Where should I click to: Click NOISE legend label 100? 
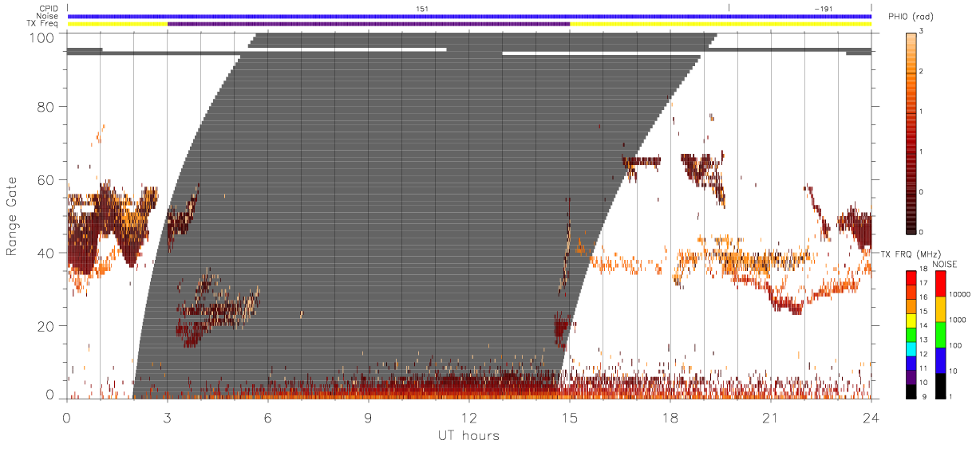pos(957,345)
